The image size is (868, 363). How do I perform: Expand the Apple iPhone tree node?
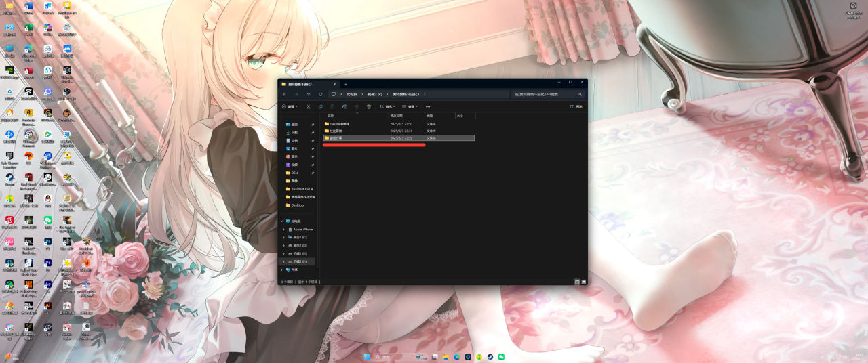(x=283, y=230)
